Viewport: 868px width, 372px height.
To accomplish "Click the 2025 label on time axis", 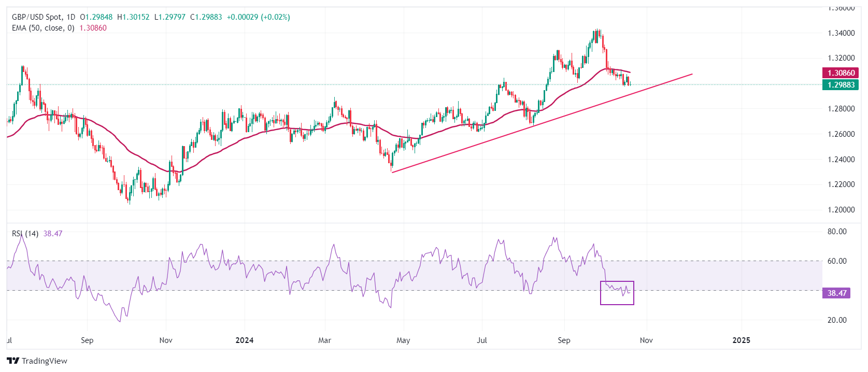I will click(741, 340).
